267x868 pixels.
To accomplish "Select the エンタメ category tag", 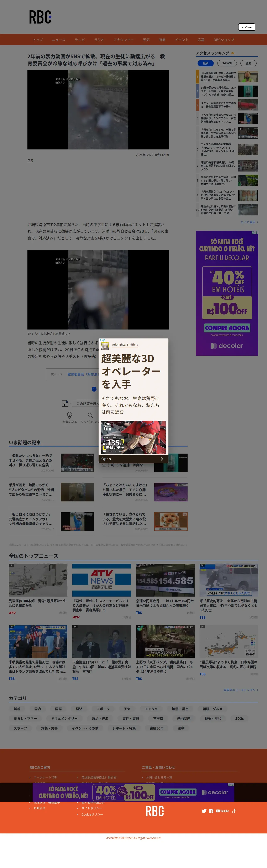I will [x=151, y=709].
